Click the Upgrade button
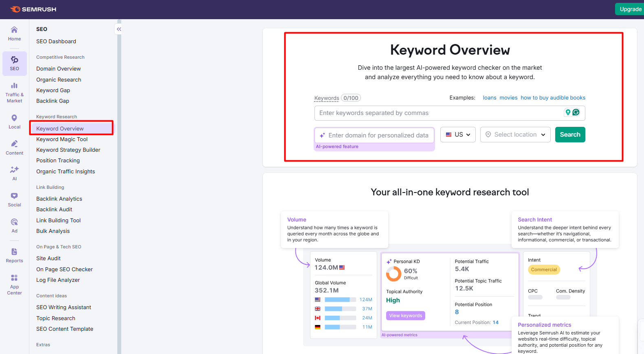 tap(630, 9)
